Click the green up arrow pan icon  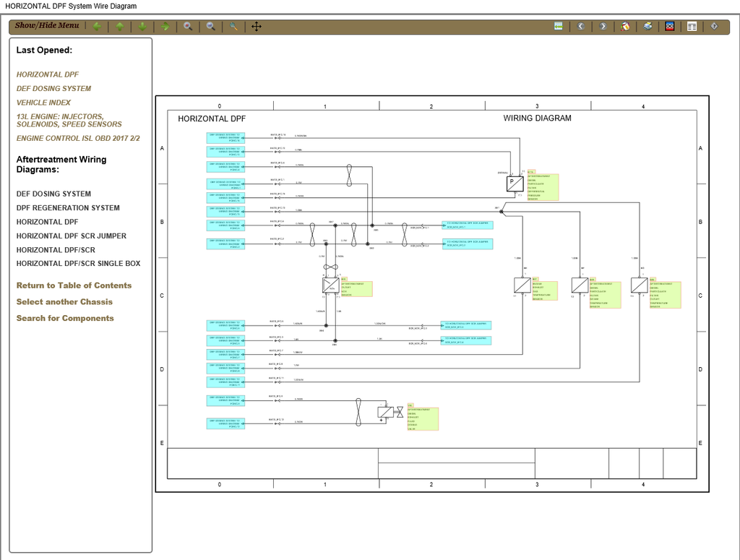click(120, 27)
